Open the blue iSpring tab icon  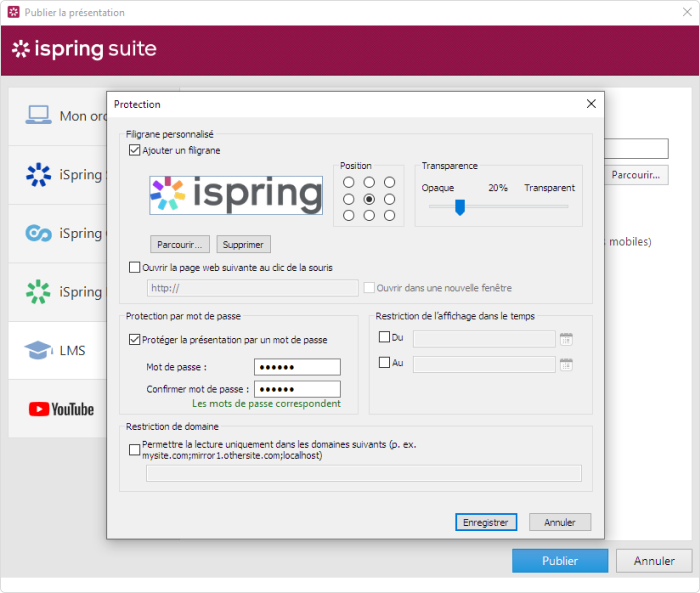point(38,174)
